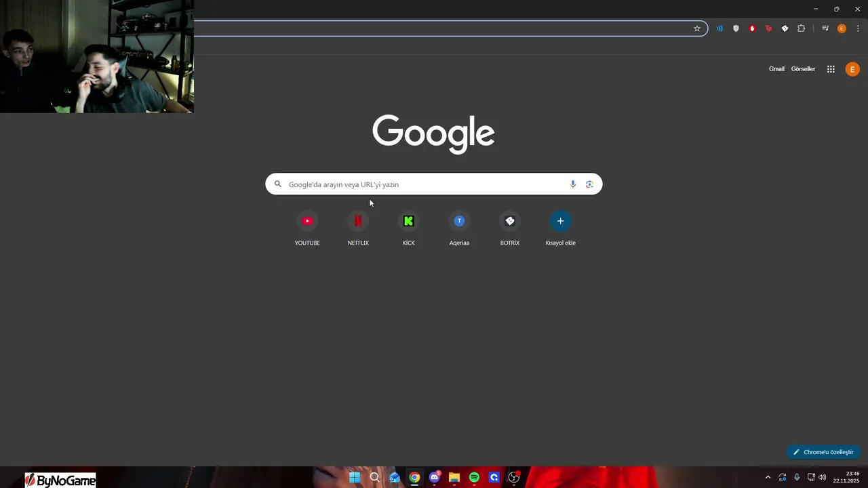Viewport: 868px width, 488px height.
Task: Open File Explorer from the taskbar
Action: point(454,478)
